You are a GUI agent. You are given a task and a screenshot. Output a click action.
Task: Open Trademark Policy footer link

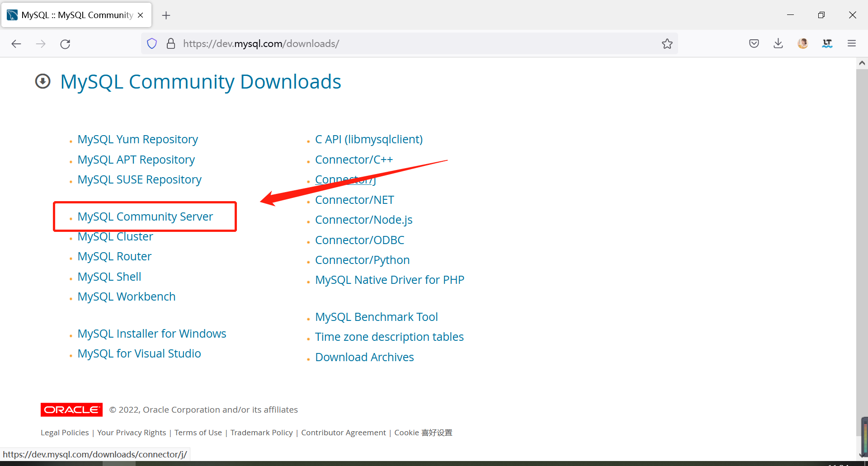click(x=262, y=433)
